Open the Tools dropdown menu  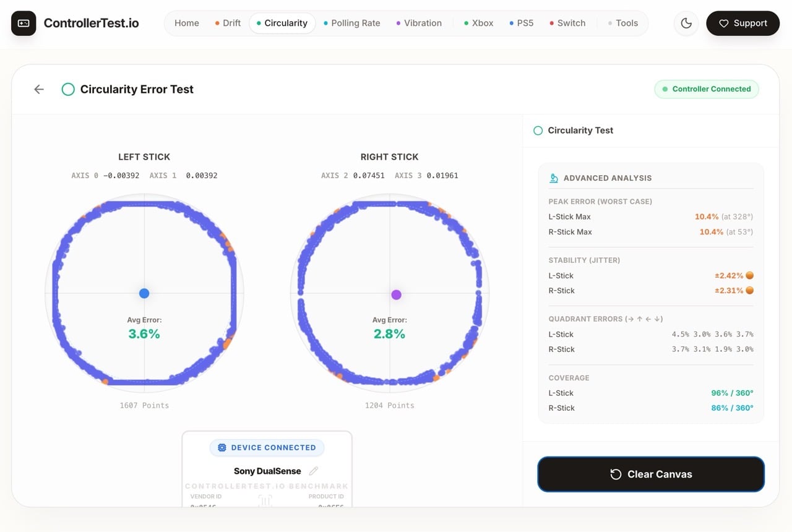627,23
